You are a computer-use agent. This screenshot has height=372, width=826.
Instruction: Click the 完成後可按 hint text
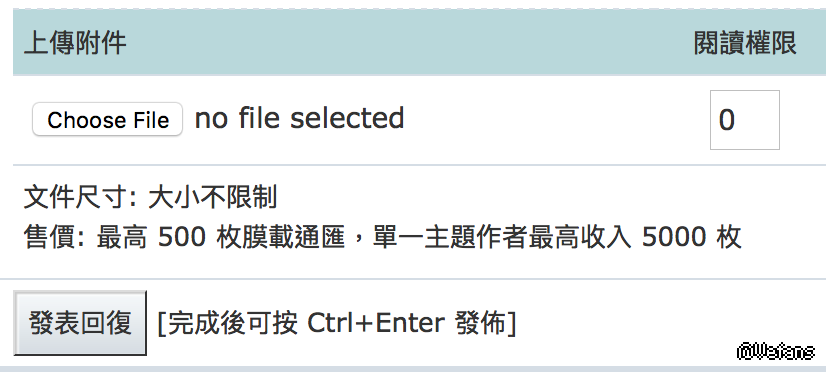(232, 322)
